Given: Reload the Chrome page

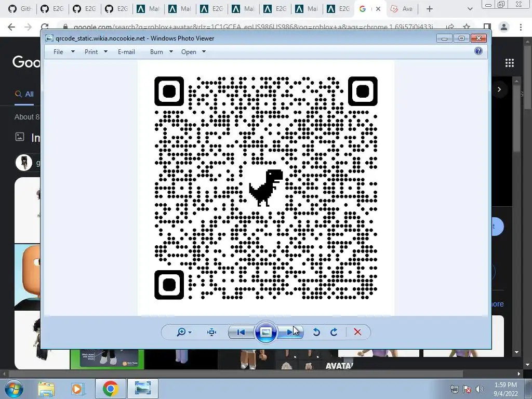Looking at the screenshot, I should click(x=45, y=27).
